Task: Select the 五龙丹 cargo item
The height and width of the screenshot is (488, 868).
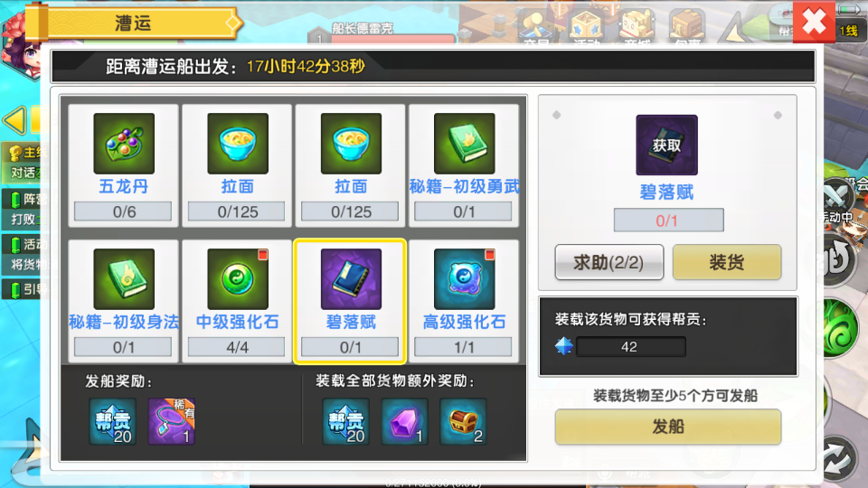Action: 124,165
